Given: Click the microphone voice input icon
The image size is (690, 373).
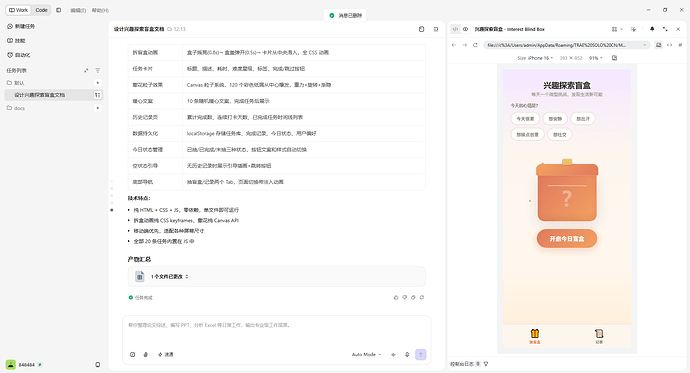Looking at the screenshot, I should (x=407, y=355).
